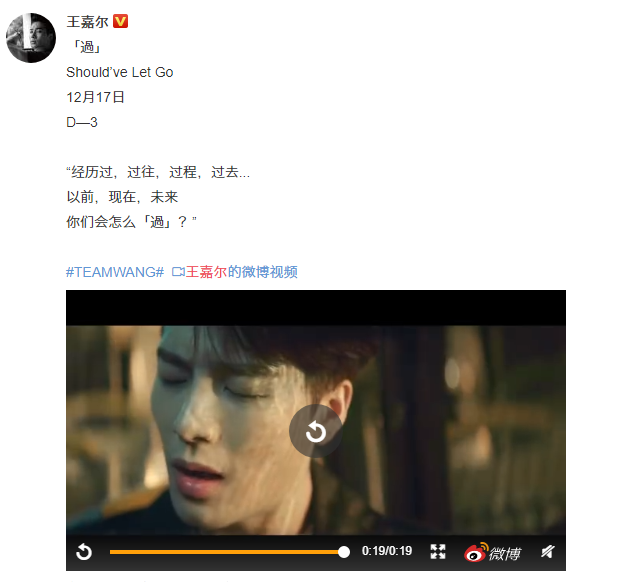
Task: Click the small video camera icon before 王嘉尔的微博视频
Action: coord(178,272)
